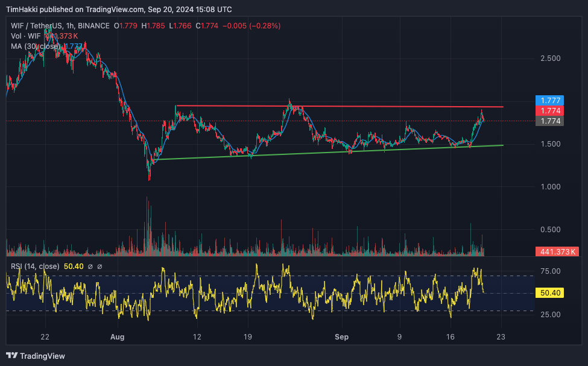The height and width of the screenshot is (366, 588).
Task: Click the TradingView logo in the bottom corner
Action: (x=35, y=356)
